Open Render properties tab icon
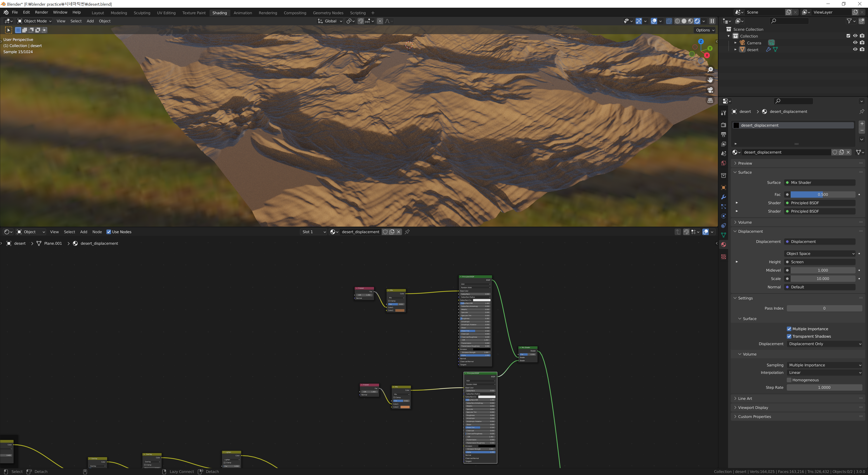868x475 pixels. 723,125
